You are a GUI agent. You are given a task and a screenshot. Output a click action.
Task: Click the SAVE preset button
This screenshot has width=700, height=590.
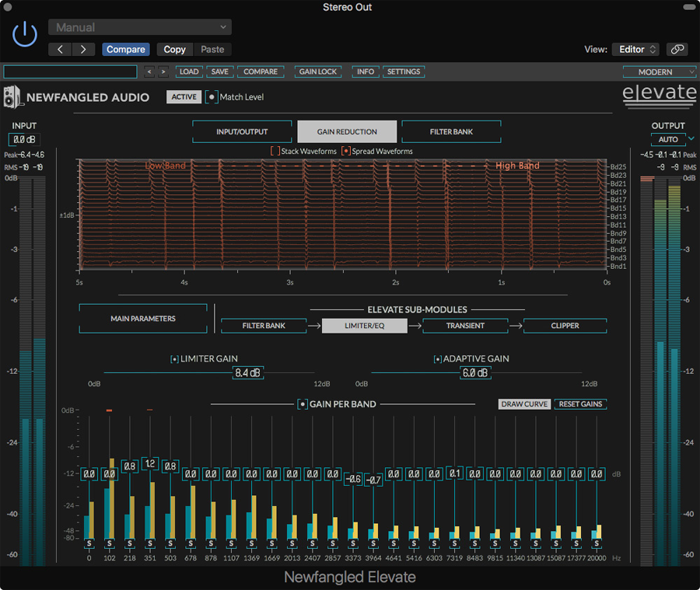219,72
